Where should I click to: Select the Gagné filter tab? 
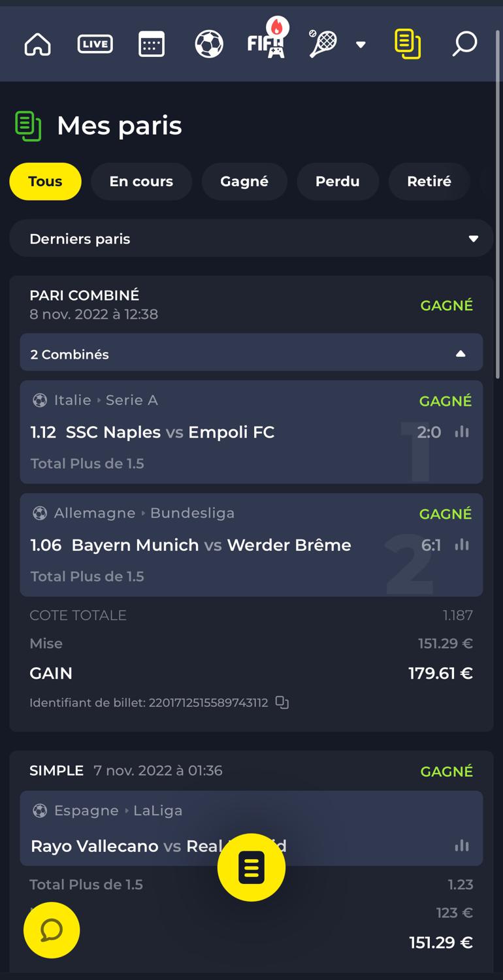pos(244,181)
